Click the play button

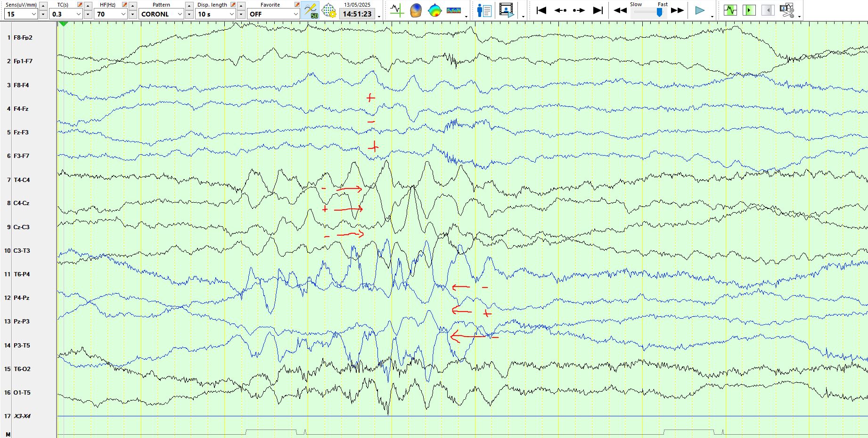coord(700,10)
